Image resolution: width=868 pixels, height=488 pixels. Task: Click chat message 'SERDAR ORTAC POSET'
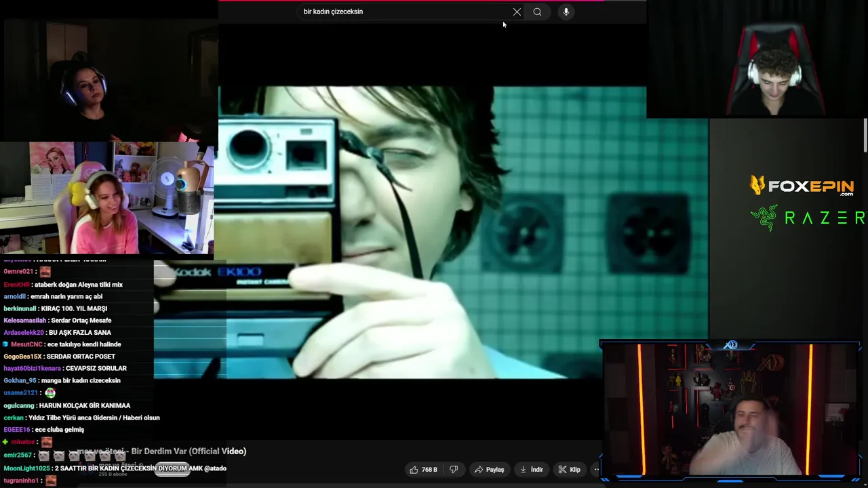[81, 357]
